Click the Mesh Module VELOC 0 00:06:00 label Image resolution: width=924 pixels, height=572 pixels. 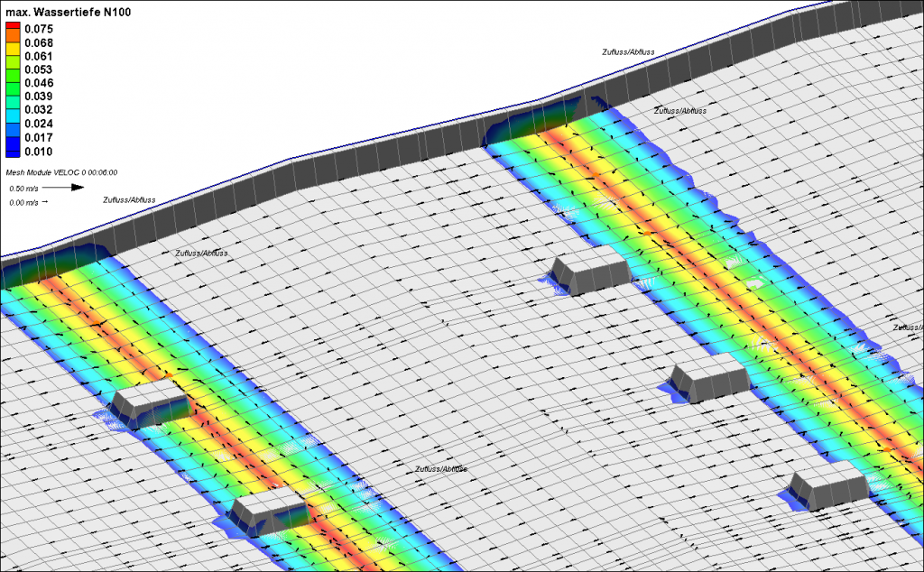pyautogui.click(x=61, y=172)
